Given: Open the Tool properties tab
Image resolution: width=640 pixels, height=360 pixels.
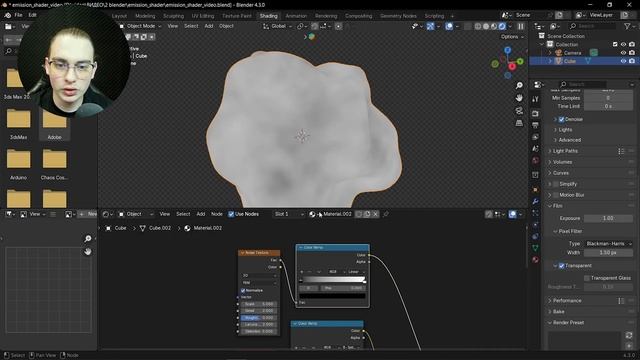Looking at the screenshot, I should 535,99.
